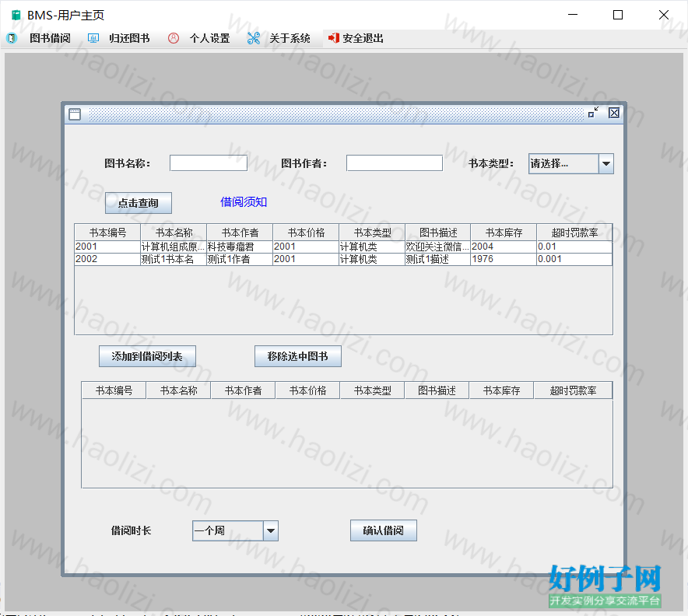This screenshot has width=688, height=616.
Task: Click the 书本名称 header in upper table
Action: (x=174, y=233)
